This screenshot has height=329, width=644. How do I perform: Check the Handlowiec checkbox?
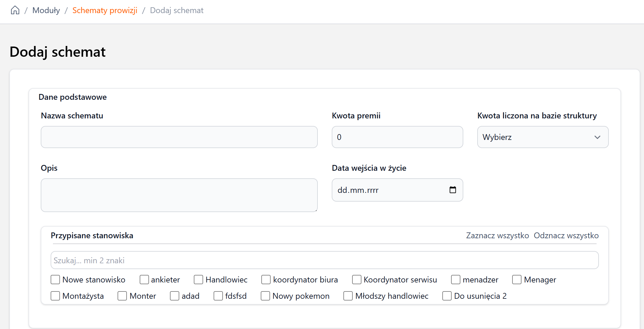point(198,280)
